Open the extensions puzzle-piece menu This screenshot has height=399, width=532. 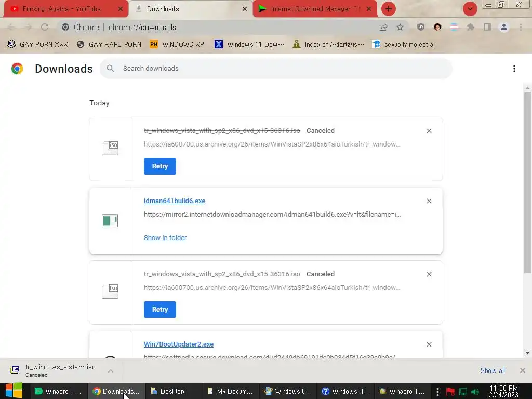pos(471,27)
